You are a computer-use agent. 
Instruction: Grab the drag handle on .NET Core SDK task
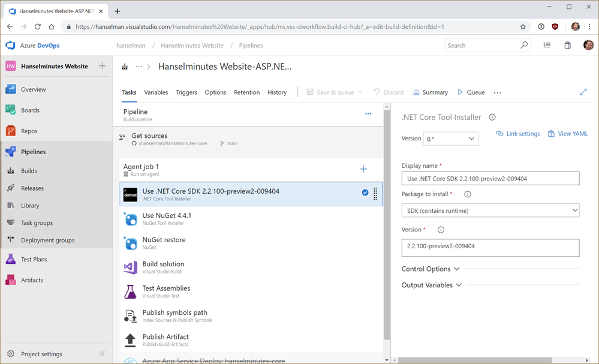tap(375, 194)
